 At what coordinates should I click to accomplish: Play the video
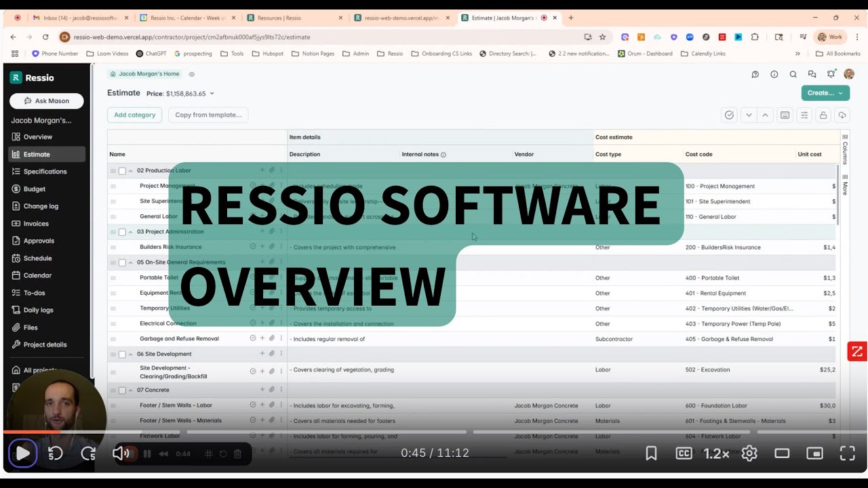pyautogui.click(x=22, y=453)
